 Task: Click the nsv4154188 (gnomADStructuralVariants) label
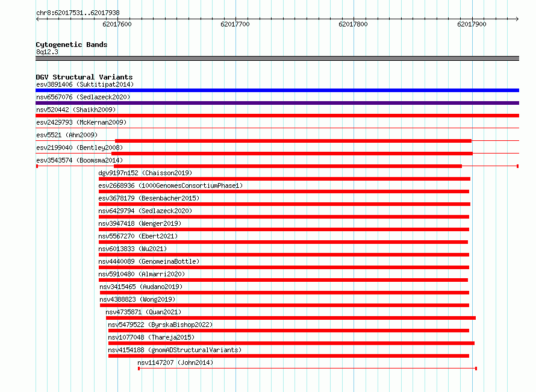(x=175, y=350)
